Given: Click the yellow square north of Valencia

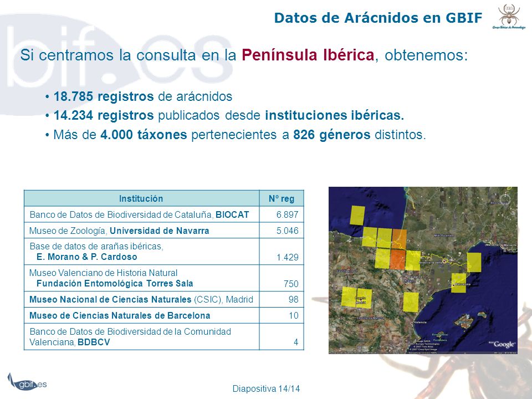Looking at the screenshot, I should coord(411,302).
